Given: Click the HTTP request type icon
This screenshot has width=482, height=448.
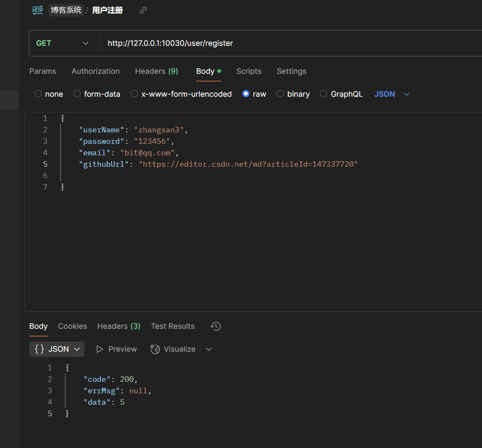Looking at the screenshot, I should click(37, 10).
